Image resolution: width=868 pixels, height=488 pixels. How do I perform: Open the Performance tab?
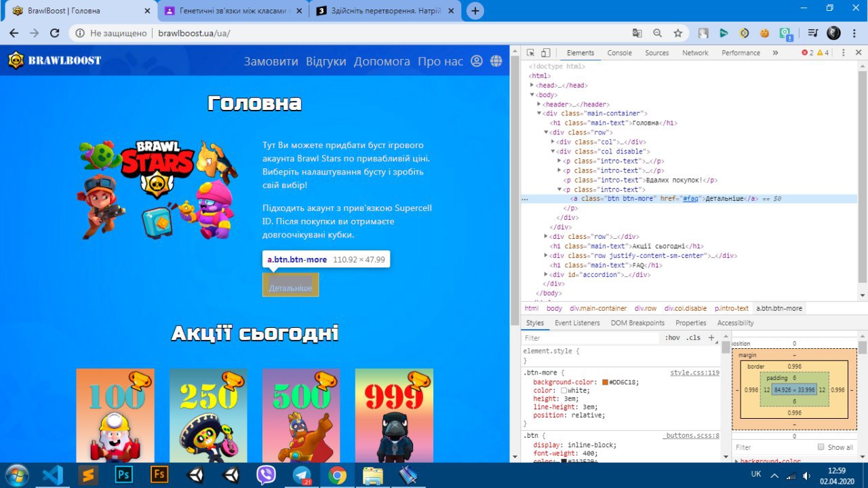(x=741, y=53)
